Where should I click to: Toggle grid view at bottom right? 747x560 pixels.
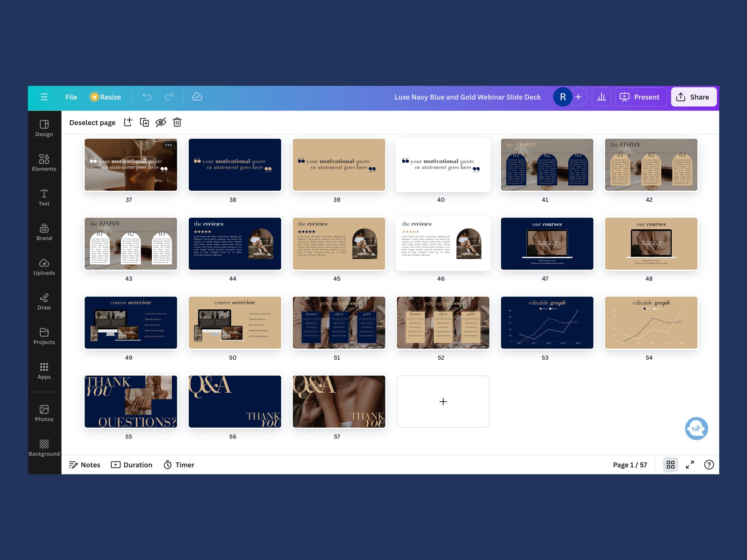(x=671, y=464)
